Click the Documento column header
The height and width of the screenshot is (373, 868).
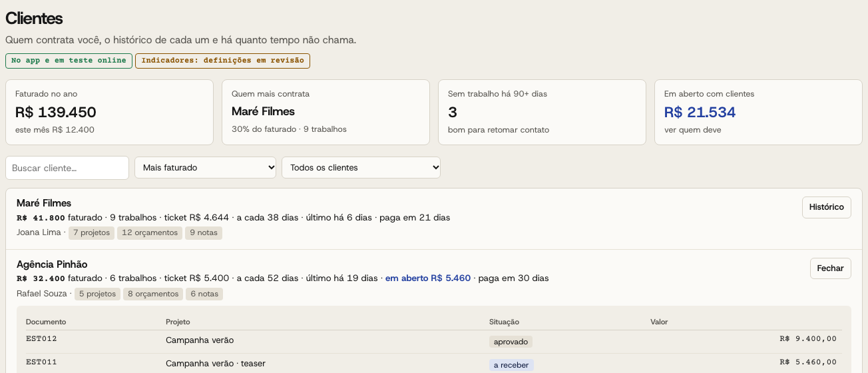point(46,322)
